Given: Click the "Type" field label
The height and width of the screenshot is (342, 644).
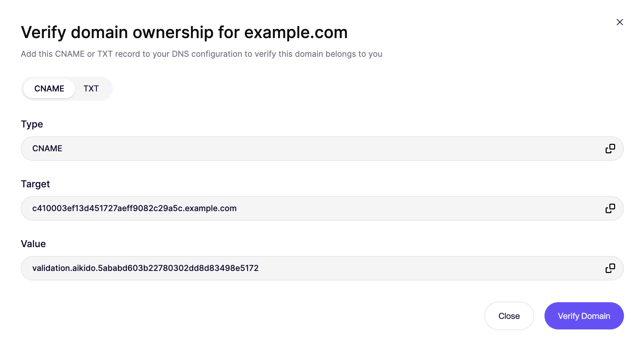Looking at the screenshot, I should [x=32, y=124].
